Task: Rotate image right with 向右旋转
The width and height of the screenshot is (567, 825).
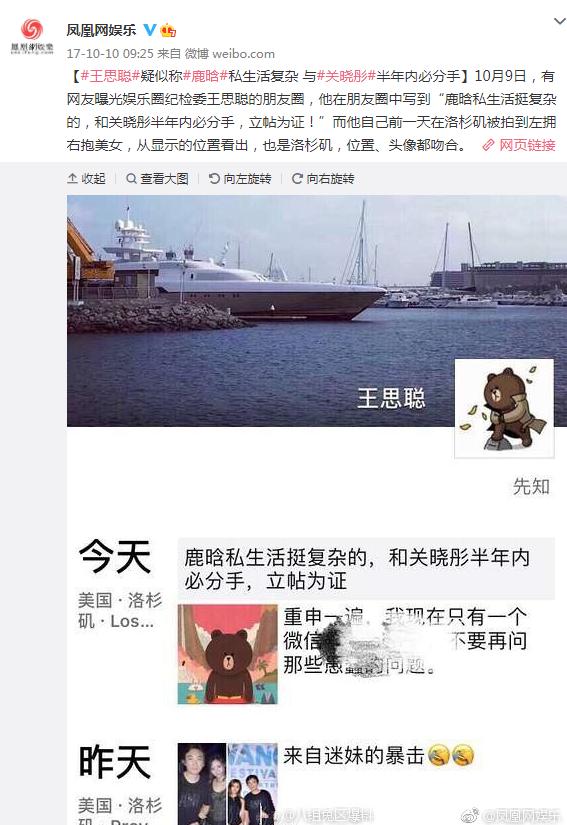Action: (323, 179)
